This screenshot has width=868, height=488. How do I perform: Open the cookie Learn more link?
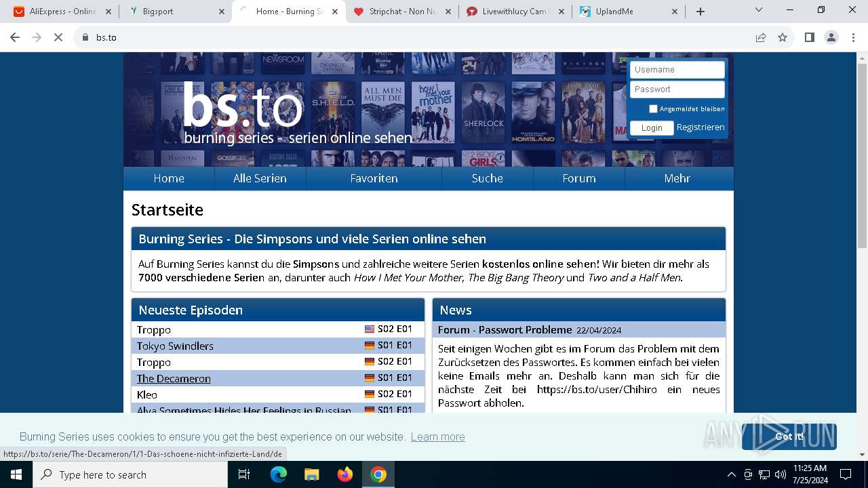point(437,436)
